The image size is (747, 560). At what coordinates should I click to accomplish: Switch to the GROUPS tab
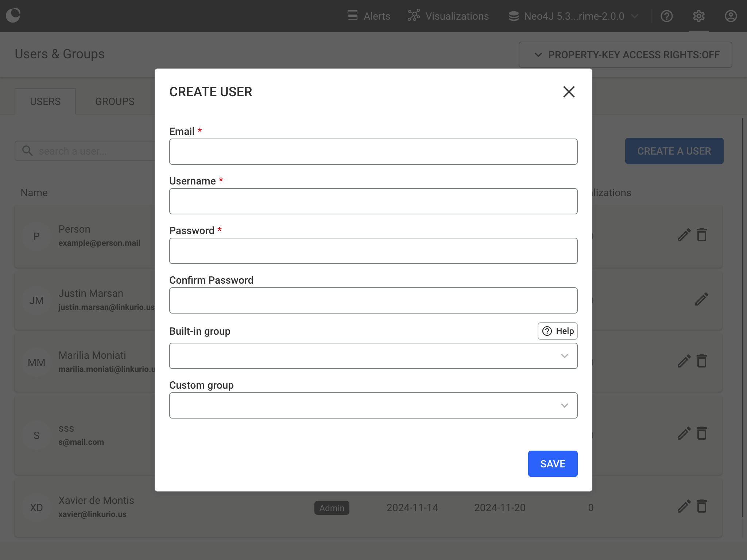pos(115,101)
